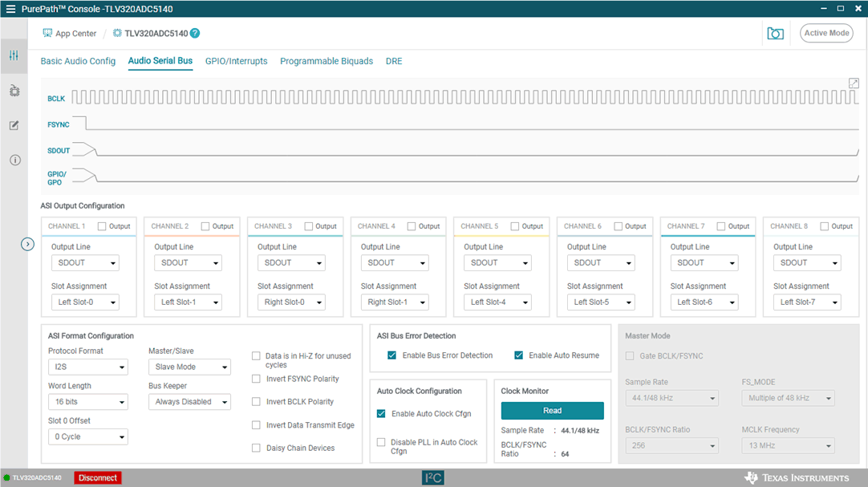The height and width of the screenshot is (487, 868).
Task: Enable Channel 1 Output checkbox
Action: click(102, 226)
